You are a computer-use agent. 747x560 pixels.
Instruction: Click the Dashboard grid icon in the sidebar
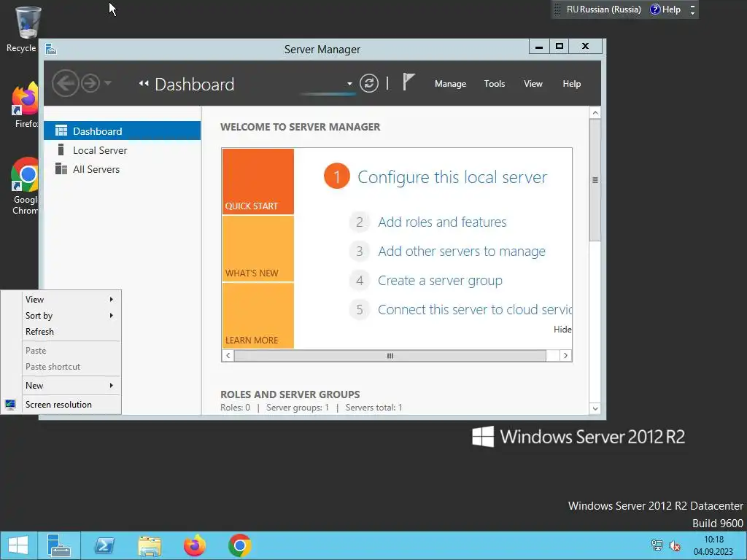(61, 131)
